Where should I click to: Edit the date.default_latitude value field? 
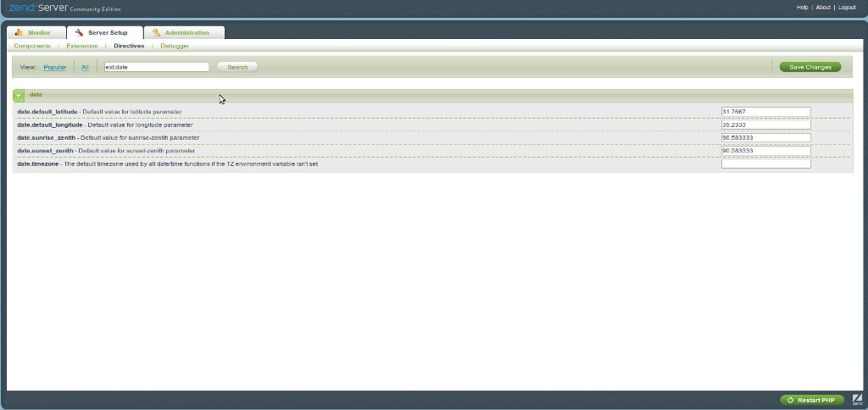point(766,112)
